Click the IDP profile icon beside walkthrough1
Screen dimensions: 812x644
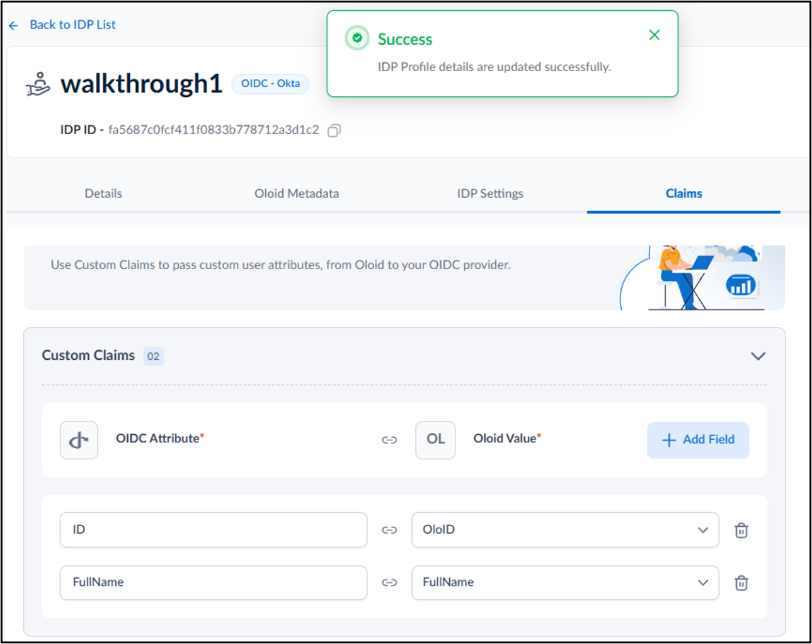[x=38, y=84]
